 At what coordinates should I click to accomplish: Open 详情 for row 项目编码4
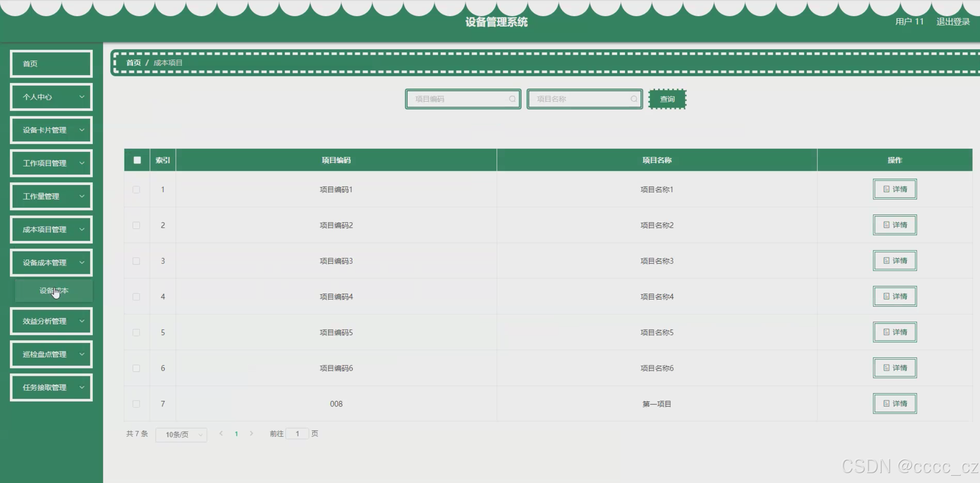click(895, 296)
